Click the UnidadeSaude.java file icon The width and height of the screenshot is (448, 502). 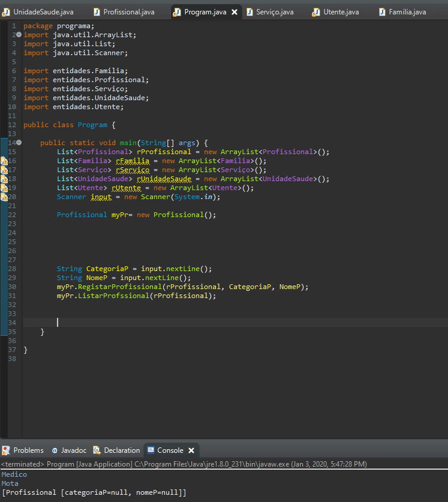click(6, 12)
